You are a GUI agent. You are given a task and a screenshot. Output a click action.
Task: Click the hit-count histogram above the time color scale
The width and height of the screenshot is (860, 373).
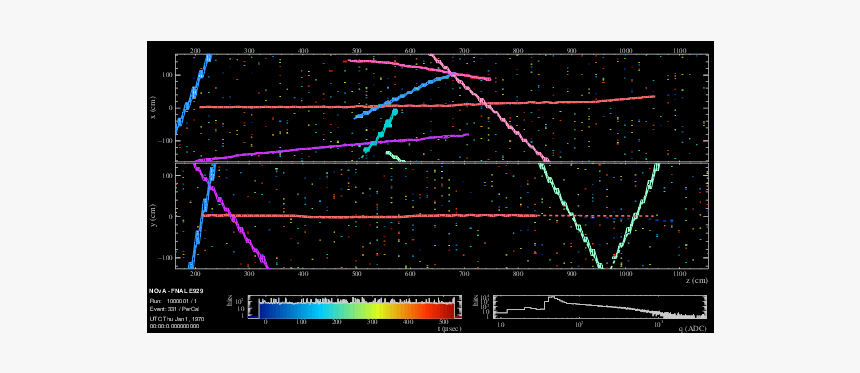[357, 301]
